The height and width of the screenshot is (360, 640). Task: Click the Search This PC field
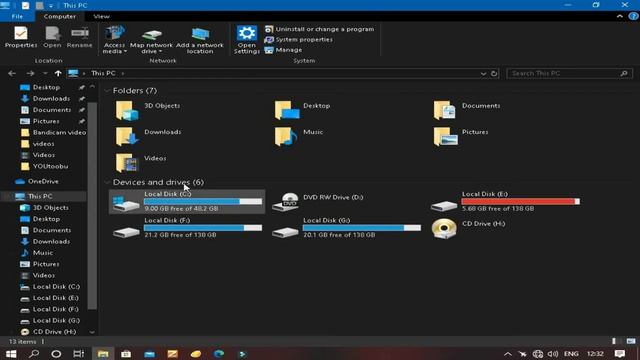569,73
